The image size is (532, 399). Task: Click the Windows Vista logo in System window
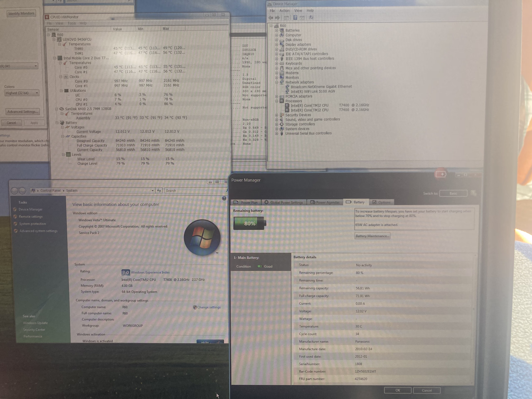(202, 237)
